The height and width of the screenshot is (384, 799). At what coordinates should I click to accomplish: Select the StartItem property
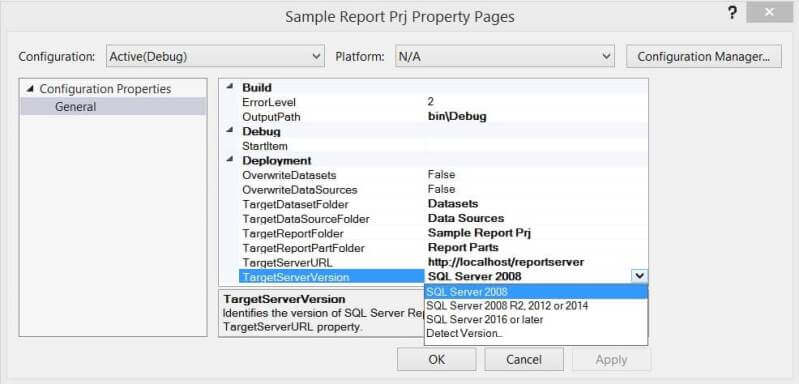[265, 146]
